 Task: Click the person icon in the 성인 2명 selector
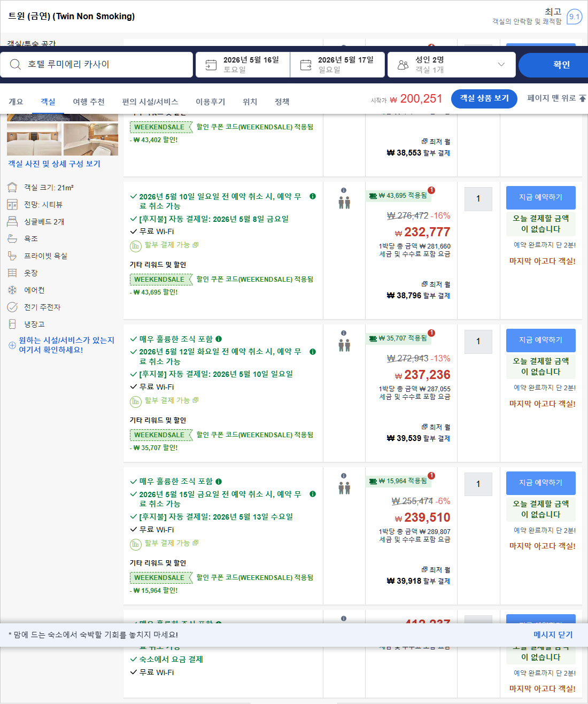point(404,64)
